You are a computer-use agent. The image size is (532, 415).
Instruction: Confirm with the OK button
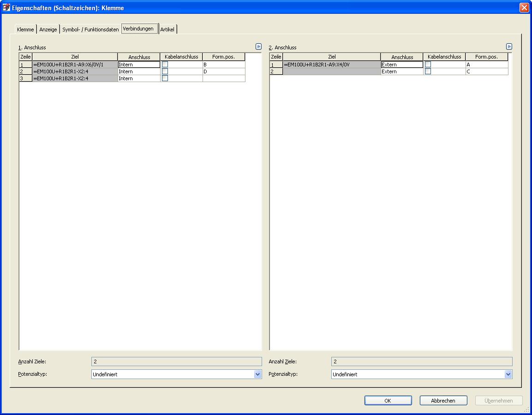click(x=388, y=400)
